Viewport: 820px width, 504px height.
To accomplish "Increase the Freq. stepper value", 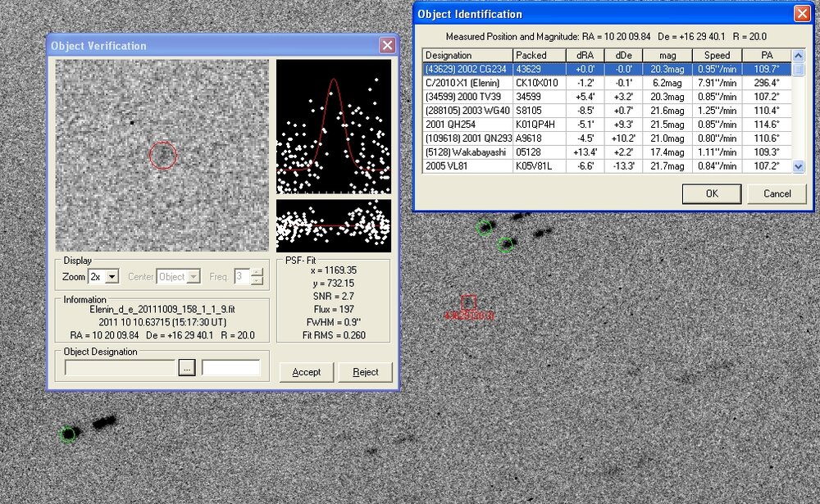I will (257, 273).
